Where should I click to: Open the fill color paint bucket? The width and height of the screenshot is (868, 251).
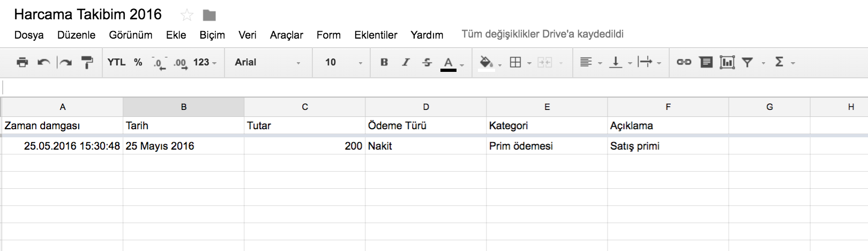[486, 62]
